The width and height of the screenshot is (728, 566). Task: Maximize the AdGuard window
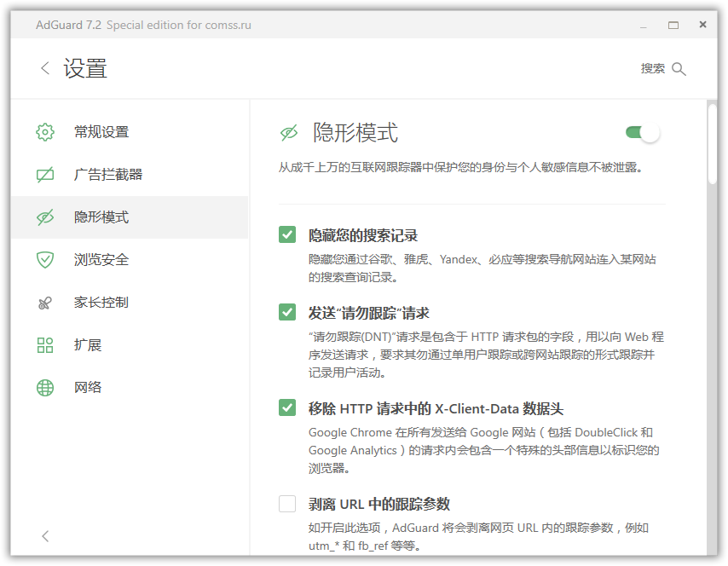673,25
